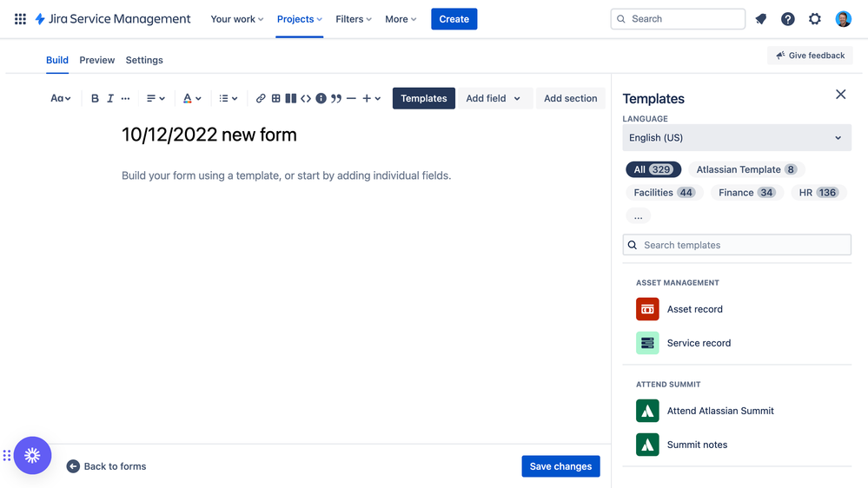Open the help question mark icon
Viewport: 868px width, 488px height.
(x=788, y=19)
